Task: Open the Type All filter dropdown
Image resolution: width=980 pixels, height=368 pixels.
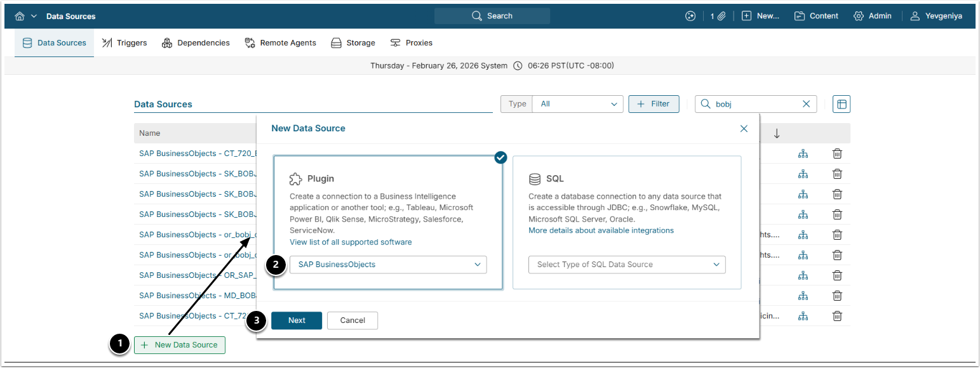Action: (x=578, y=104)
